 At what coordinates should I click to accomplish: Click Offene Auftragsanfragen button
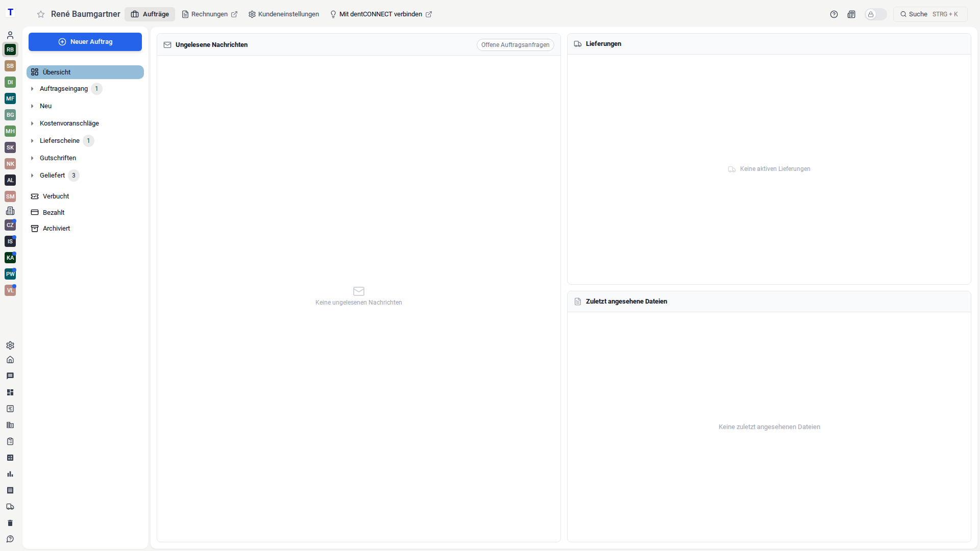pos(516,45)
